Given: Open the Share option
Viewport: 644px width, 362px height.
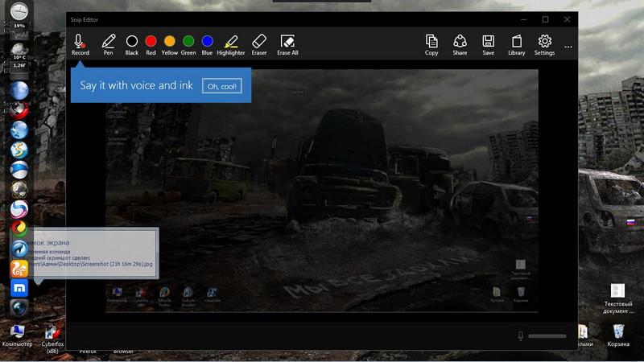Looking at the screenshot, I should tap(460, 45).
